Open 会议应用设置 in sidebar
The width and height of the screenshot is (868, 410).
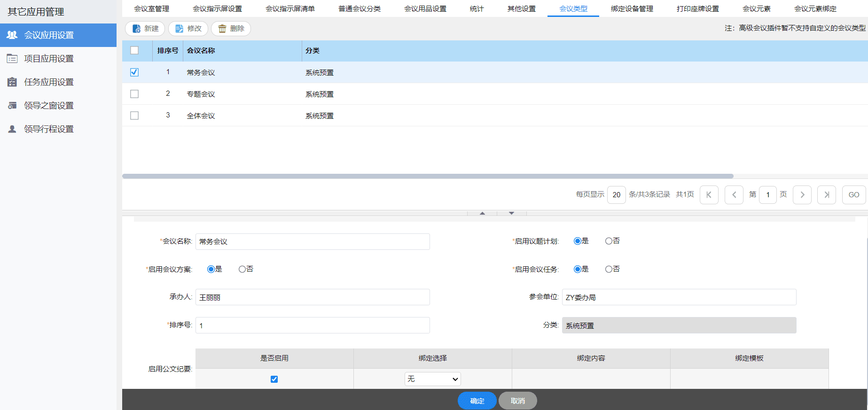[x=58, y=35]
